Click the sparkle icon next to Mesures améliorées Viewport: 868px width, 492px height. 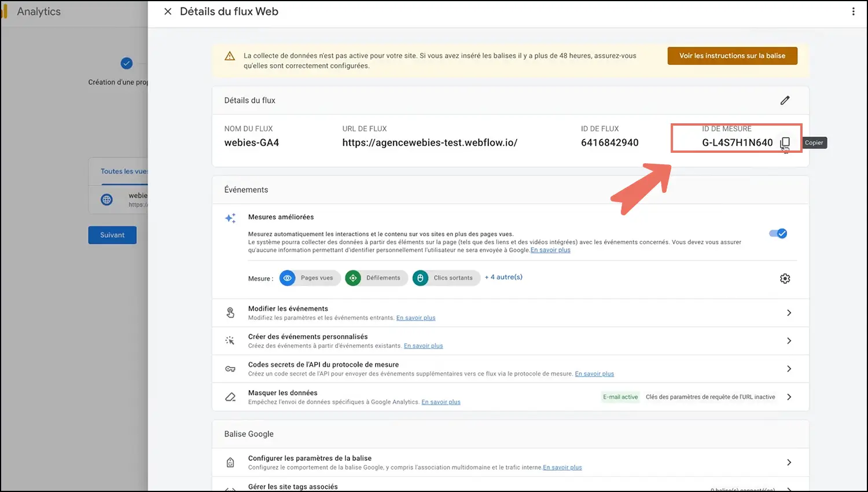(230, 218)
